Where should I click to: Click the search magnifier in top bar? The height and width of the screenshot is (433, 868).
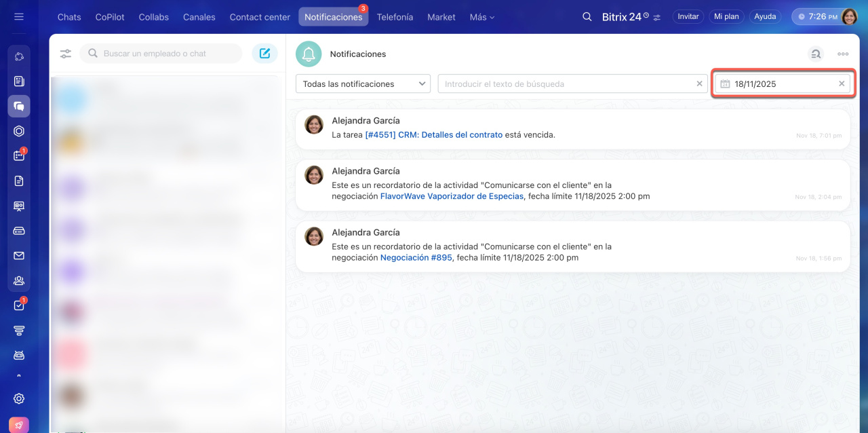pyautogui.click(x=587, y=17)
